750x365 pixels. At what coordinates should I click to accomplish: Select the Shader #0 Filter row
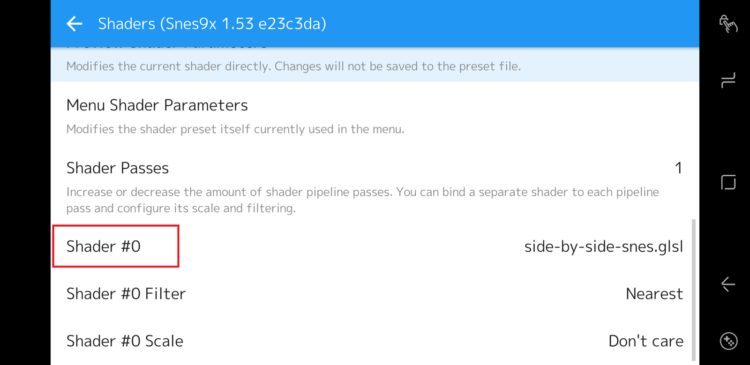(375, 293)
